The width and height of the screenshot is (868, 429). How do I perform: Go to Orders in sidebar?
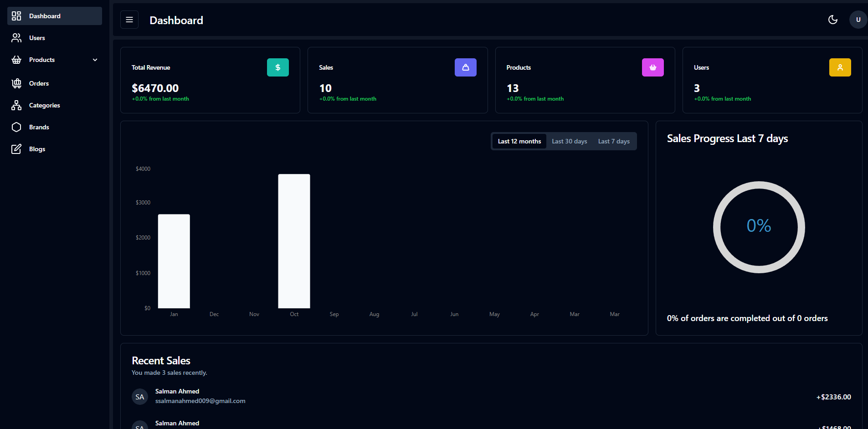39,83
